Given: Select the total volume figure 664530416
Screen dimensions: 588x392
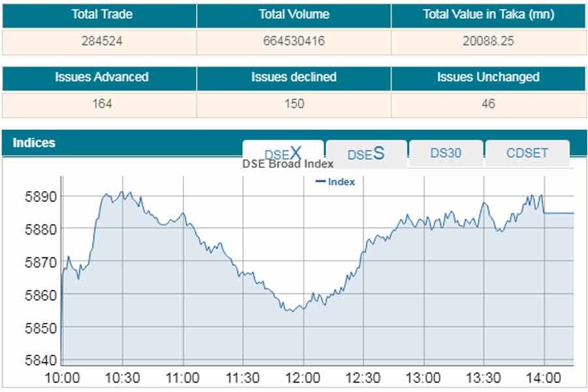Looking at the screenshot, I should point(294,41).
